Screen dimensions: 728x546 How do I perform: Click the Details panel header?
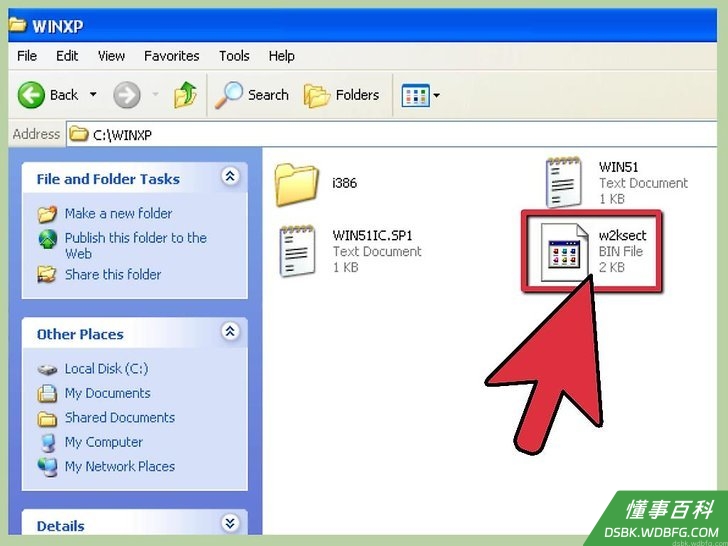pos(135,523)
